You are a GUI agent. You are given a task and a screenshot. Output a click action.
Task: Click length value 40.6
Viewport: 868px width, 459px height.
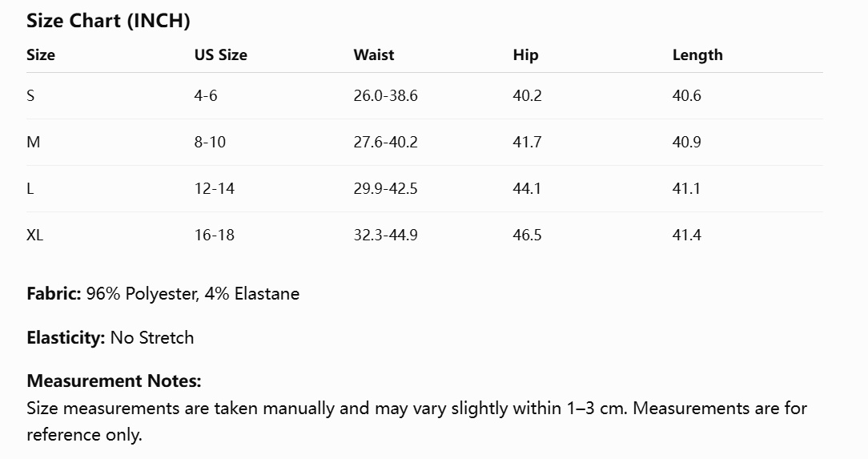pyautogui.click(x=687, y=96)
